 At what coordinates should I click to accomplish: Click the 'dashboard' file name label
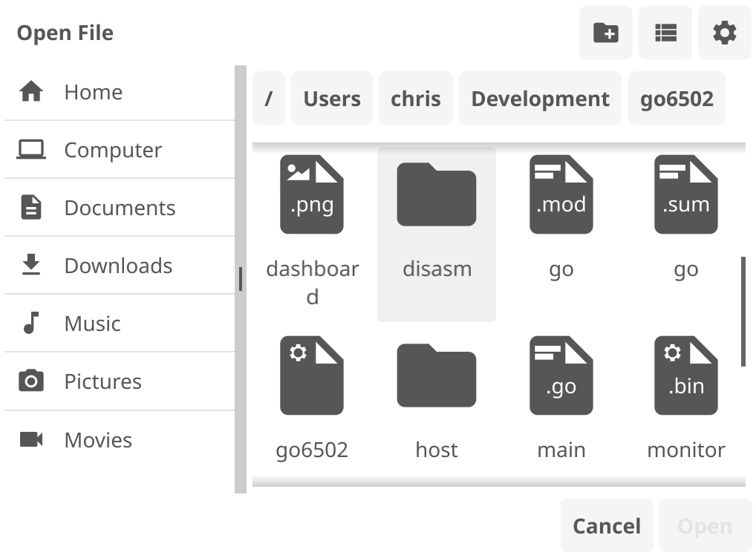click(x=313, y=283)
